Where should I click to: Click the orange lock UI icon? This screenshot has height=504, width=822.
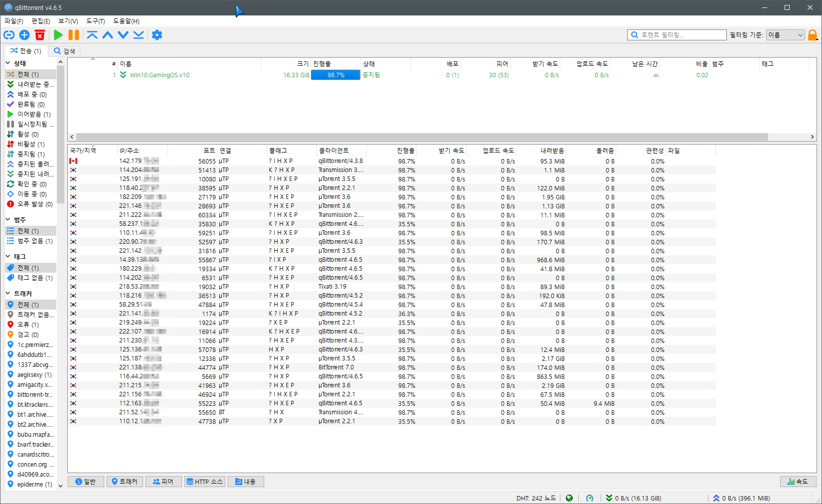tap(813, 35)
